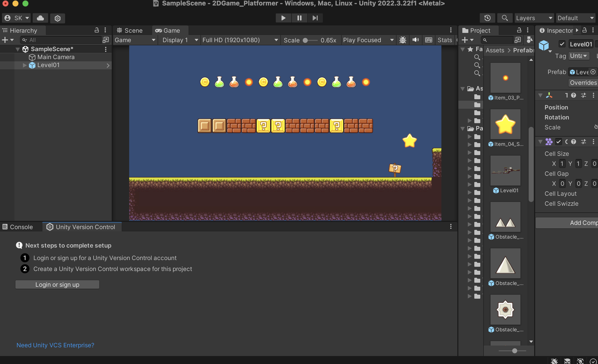This screenshot has width=598, height=364.
Task: Toggle the Grid component enabled checkbox
Action: coord(559,142)
